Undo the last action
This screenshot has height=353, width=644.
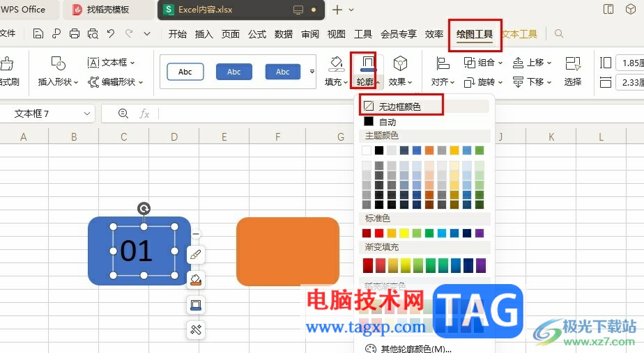pyautogui.click(x=111, y=33)
